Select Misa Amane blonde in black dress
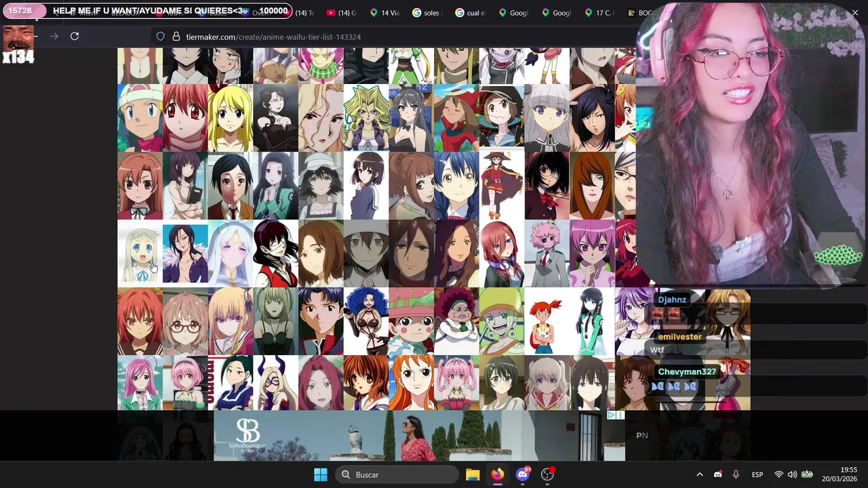The image size is (868, 488). pyautogui.click(x=275, y=321)
